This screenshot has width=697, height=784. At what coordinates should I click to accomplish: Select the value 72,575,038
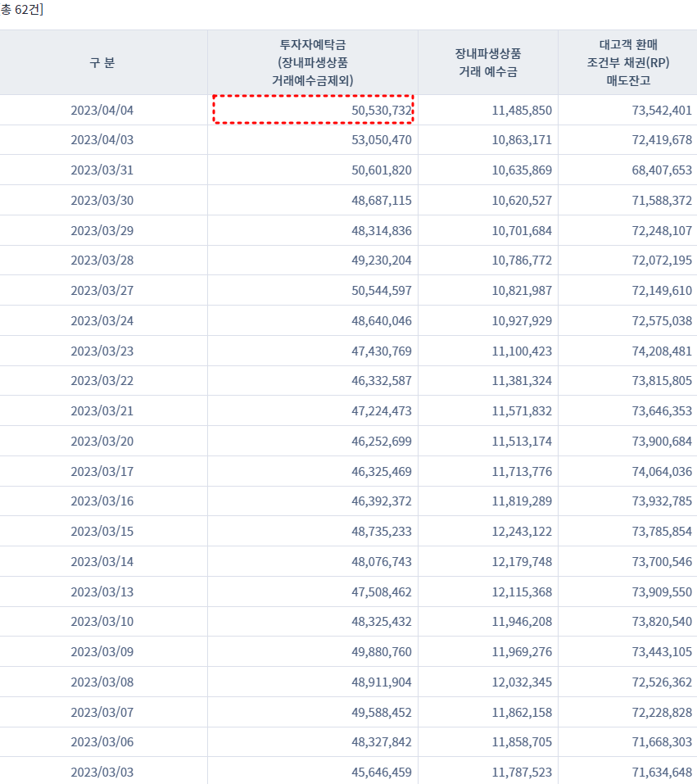662,320
